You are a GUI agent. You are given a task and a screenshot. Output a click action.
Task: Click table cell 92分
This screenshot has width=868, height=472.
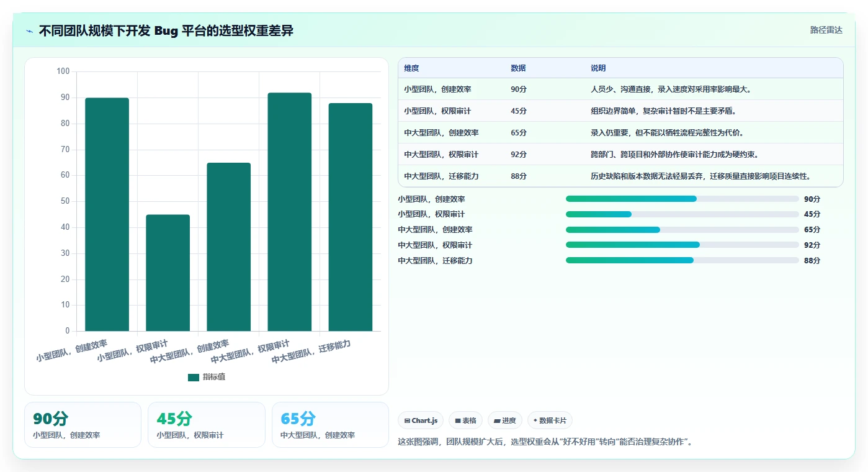pyautogui.click(x=519, y=155)
